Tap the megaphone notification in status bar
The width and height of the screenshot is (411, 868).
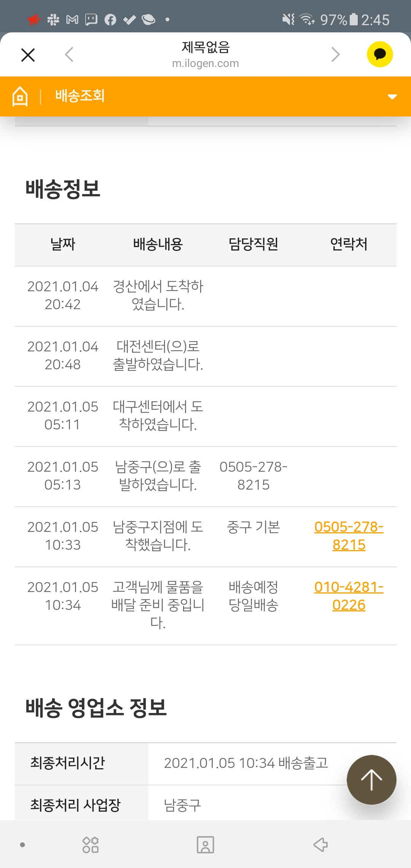pos(34,19)
